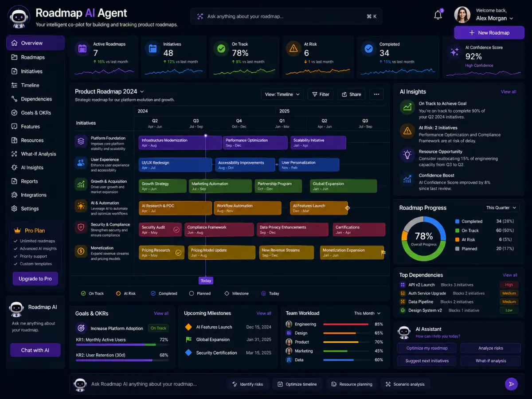Image resolution: width=532 pixels, height=399 pixels.
Task: Open View all in AI Insights
Action: pyautogui.click(x=509, y=92)
